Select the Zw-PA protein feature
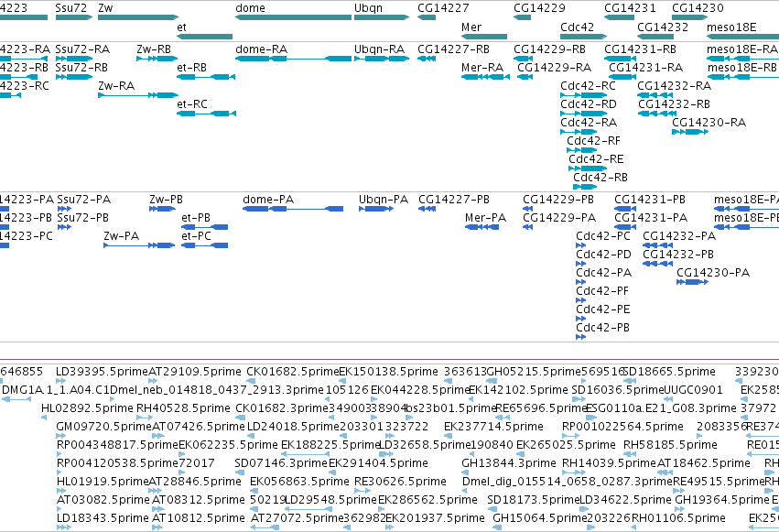Image resolution: width=779 pixels, height=532 pixels. 139,245
